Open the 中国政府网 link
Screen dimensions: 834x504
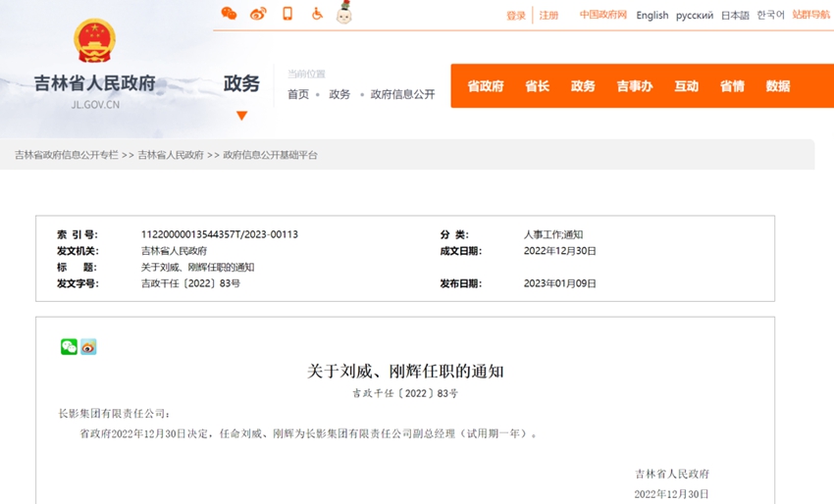click(602, 15)
